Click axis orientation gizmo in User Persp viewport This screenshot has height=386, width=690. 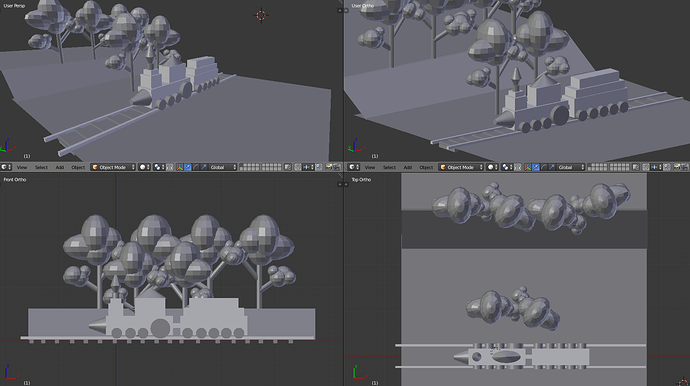tap(7, 146)
